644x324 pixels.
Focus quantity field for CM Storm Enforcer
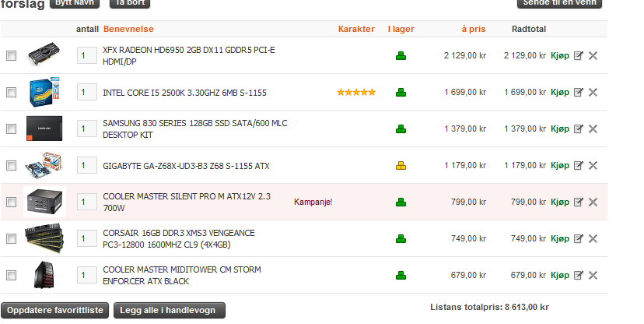pyautogui.click(x=87, y=275)
